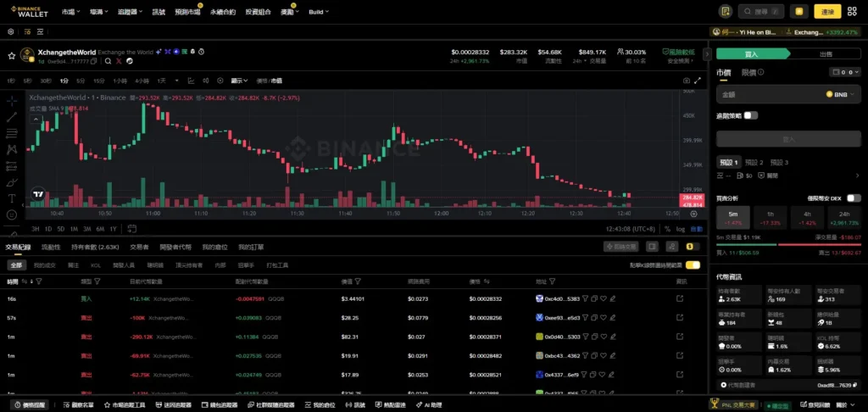This screenshot has width=868, height=412.
Task: Click the red 284.82K price label on axis
Action: [693, 198]
